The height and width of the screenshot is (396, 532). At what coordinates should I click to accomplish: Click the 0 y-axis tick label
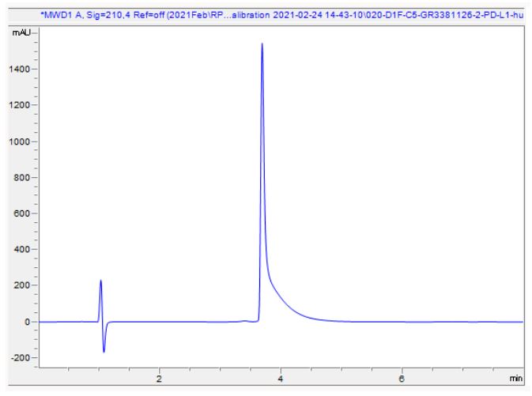(27, 322)
